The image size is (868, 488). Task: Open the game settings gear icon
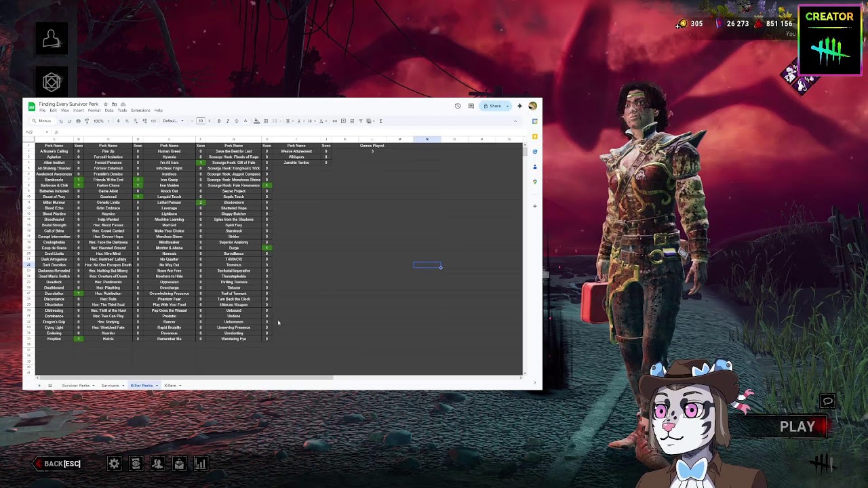point(114,464)
